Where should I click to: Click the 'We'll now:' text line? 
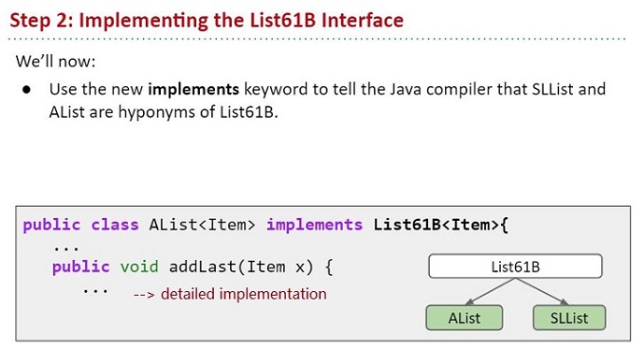55,61
